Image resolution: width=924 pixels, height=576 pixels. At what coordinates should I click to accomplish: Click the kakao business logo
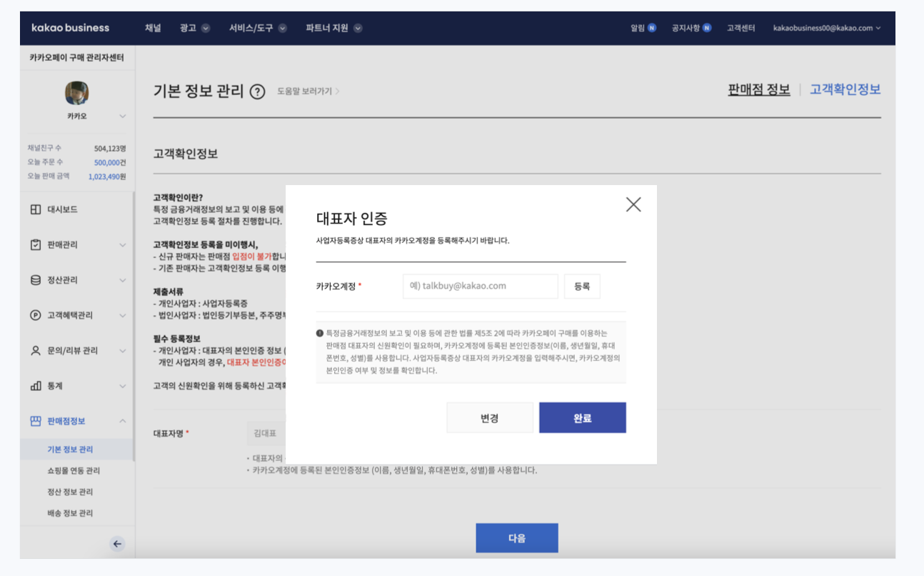(x=71, y=28)
